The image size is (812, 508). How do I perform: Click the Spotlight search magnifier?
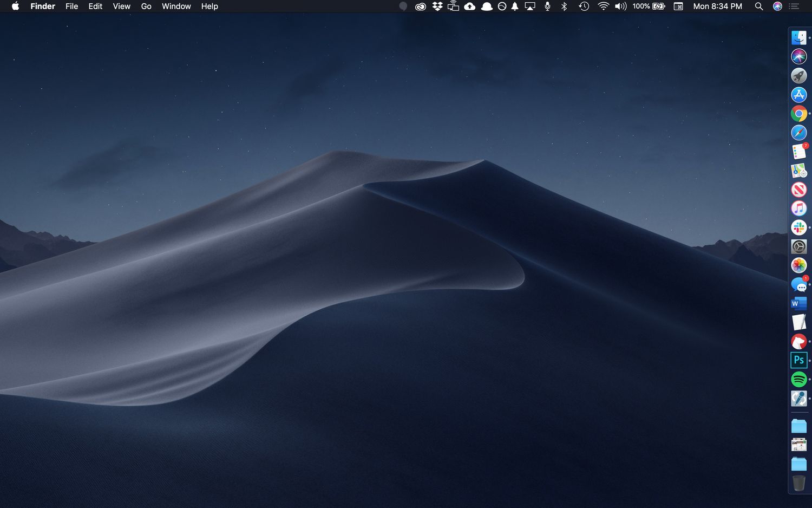coord(759,6)
